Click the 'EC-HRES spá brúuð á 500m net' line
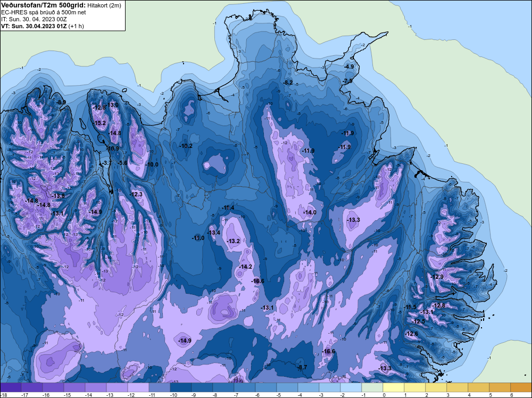This screenshot has height=398, width=532. pos(43,12)
